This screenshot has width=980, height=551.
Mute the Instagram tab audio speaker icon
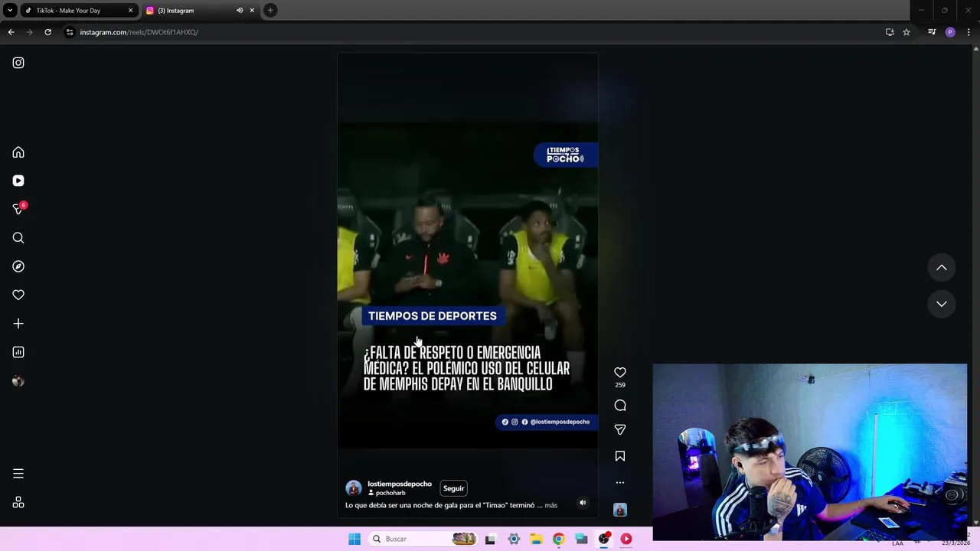239,11
